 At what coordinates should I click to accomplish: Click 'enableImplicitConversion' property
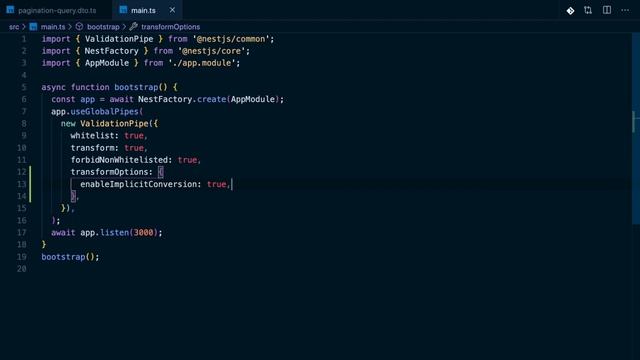pyautogui.click(x=138, y=184)
